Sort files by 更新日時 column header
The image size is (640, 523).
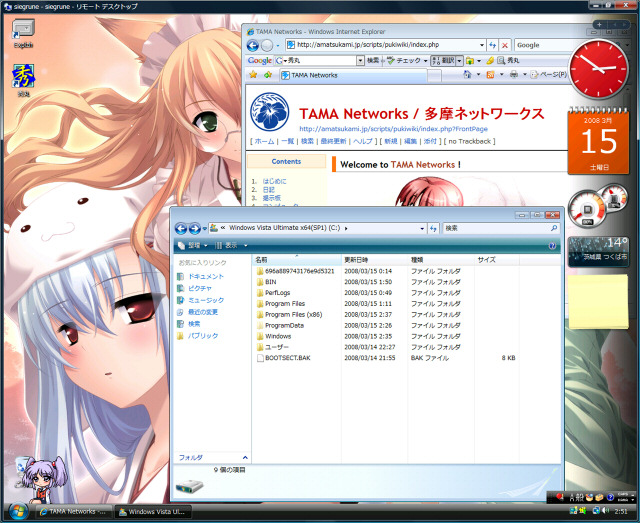(x=356, y=259)
